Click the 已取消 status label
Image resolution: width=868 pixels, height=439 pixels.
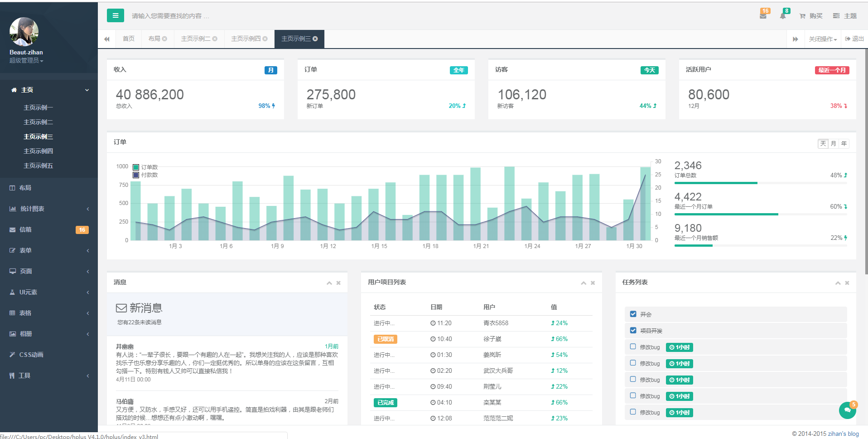point(386,339)
